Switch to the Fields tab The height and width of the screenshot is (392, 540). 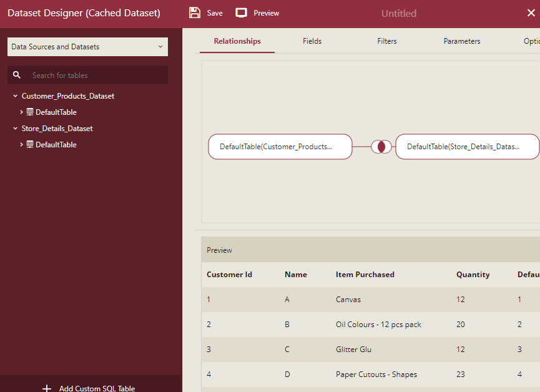(x=312, y=41)
